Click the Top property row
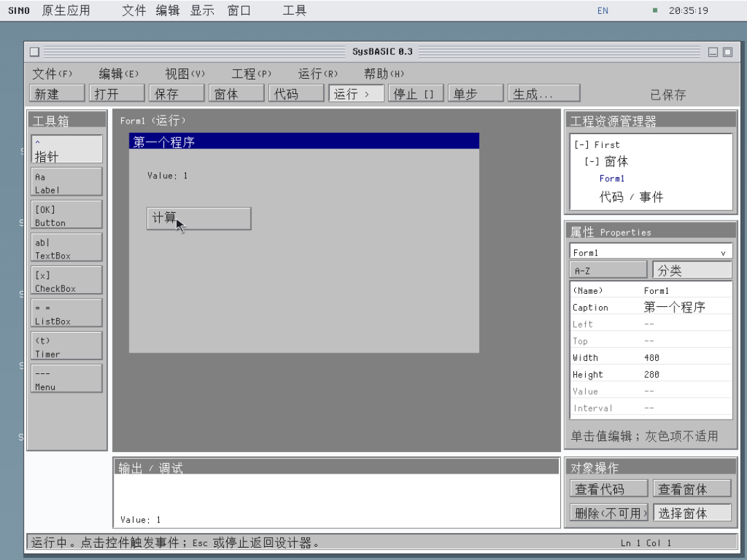This screenshot has height=560, width=747. (x=651, y=341)
